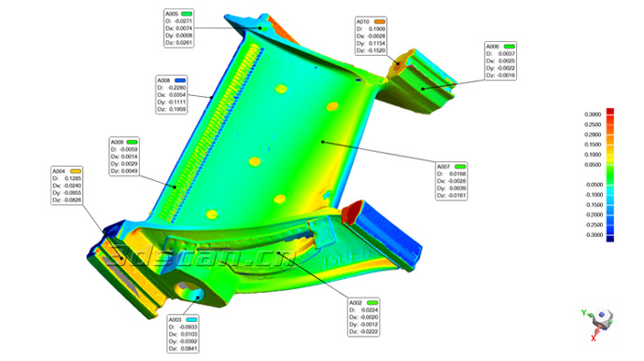Click the Y axis label on orientation widget
The image size is (644, 361).
pos(583,312)
